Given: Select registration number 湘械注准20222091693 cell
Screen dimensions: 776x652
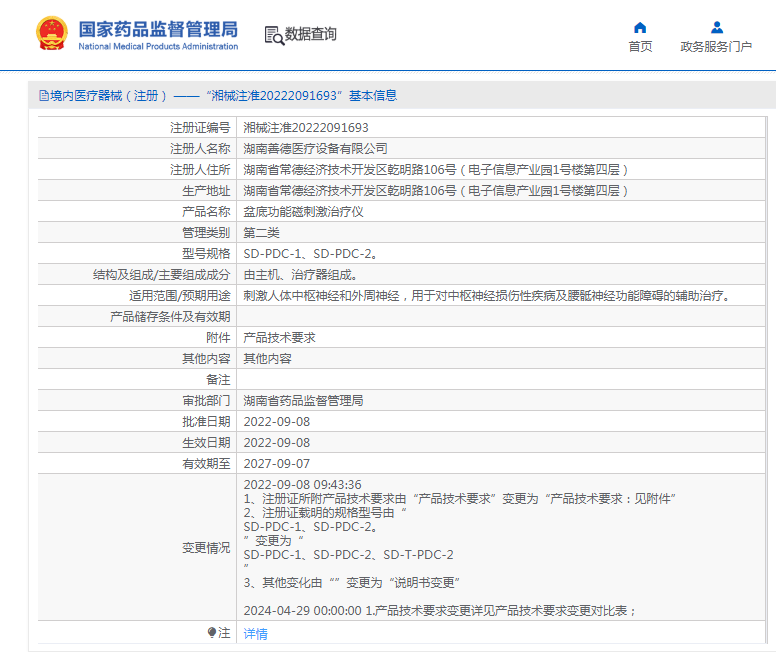Looking at the screenshot, I should pyautogui.click(x=306, y=128).
